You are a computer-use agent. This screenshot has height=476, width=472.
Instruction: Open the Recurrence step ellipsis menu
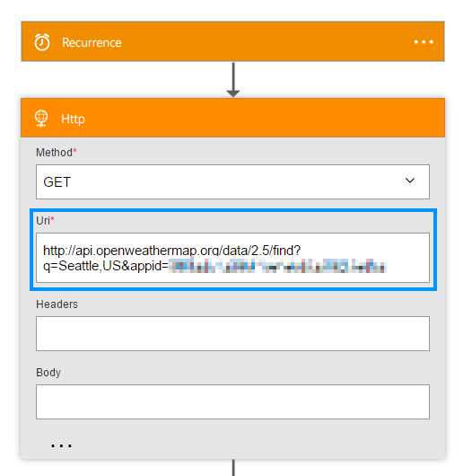tap(424, 42)
